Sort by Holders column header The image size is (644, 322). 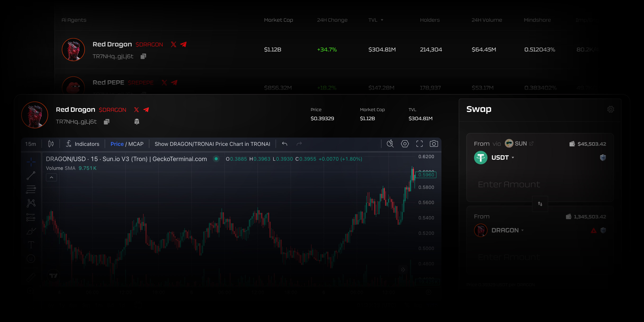point(429,20)
